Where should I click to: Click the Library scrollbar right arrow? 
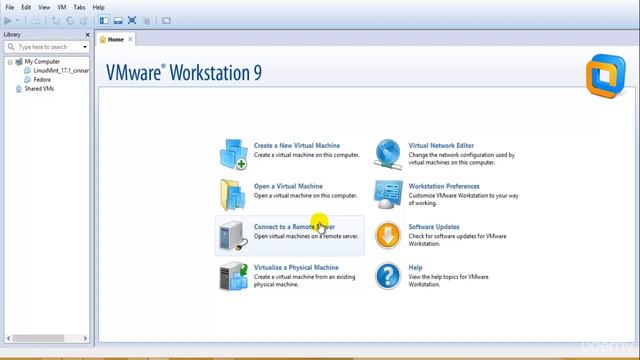point(85,338)
